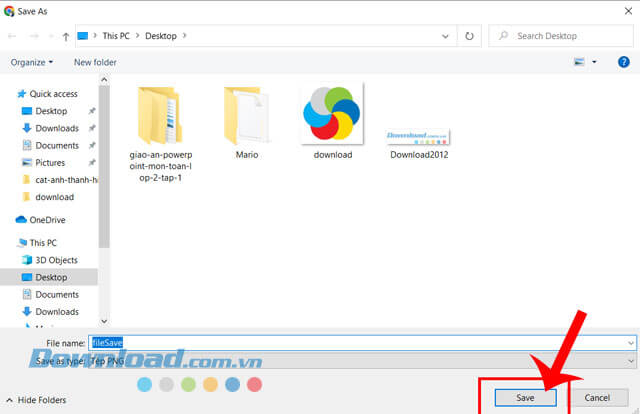Click the recent locations small dropdown arrow
Viewport: 640px width, 414px height.
coord(51,36)
